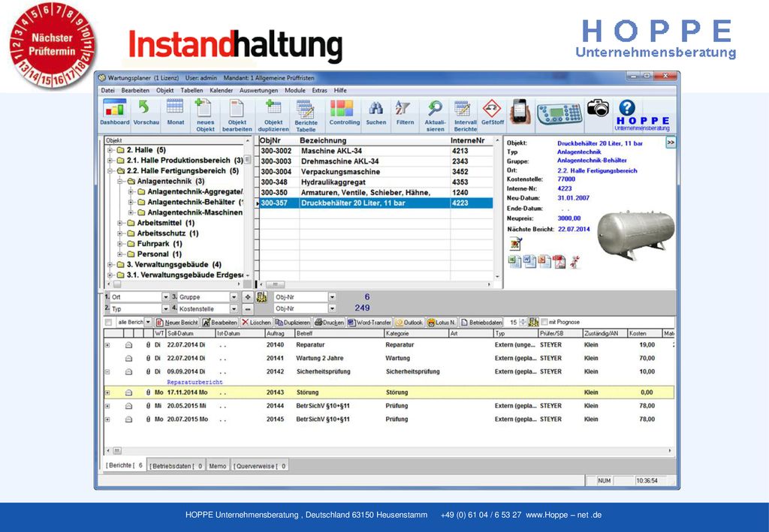769x532 pixels.
Task: Click the PDF export icon in details panel
Action: (559, 262)
